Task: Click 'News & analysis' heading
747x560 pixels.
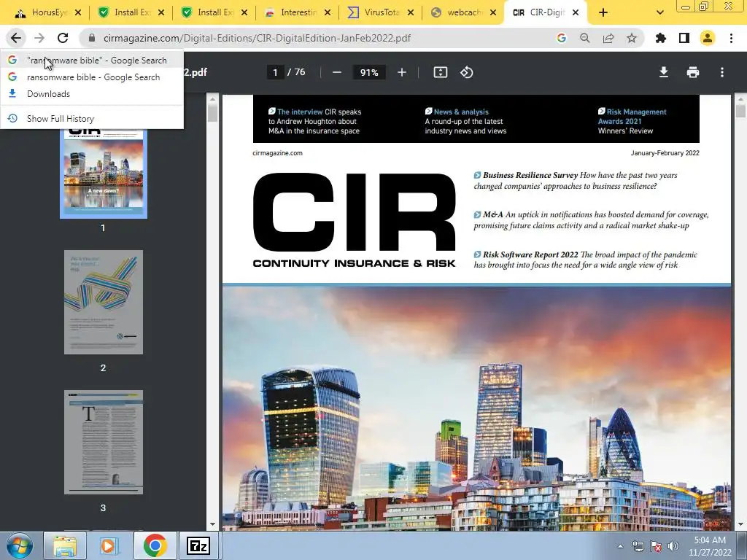Action: click(x=461, y=112)
